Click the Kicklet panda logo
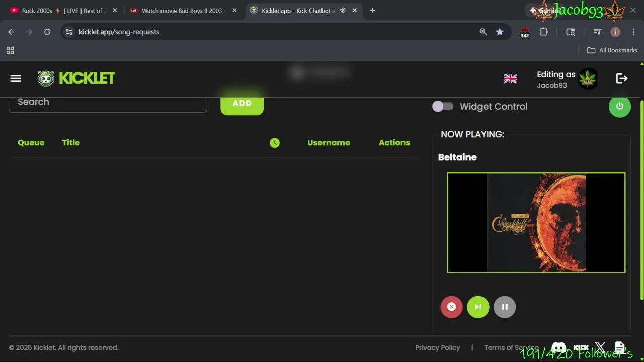The image size is (644, 362). pyautogui.click(x=46, y=78)
